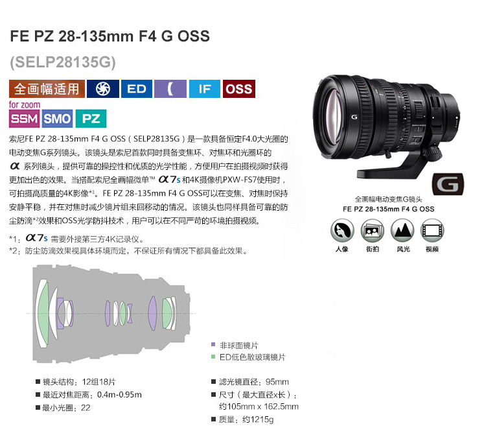Viewport: 486px width, 448px height.
Task: Select the 风光 landscape mountain icon
Action: (x=402, y=231)
